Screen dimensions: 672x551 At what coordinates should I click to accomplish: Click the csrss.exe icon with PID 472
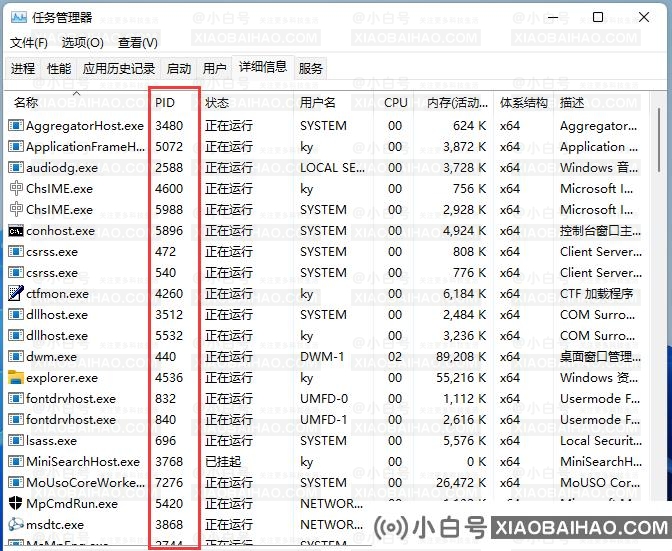16,252
